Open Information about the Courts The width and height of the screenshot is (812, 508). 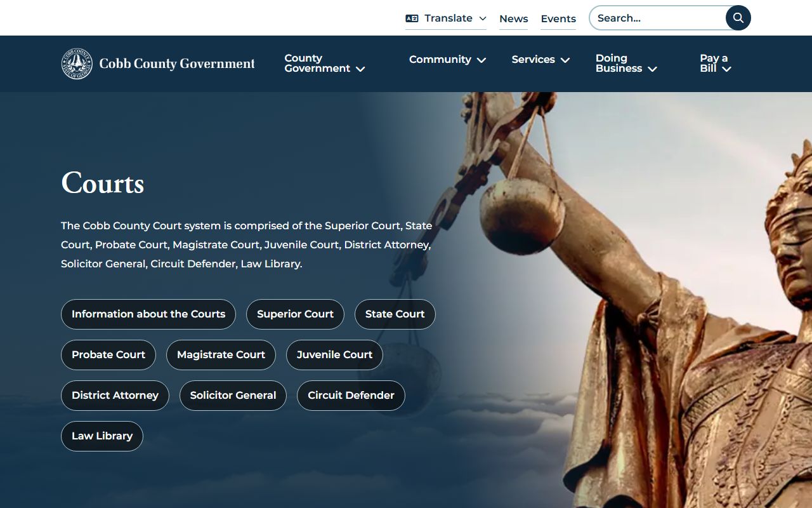tap(148, 314)
